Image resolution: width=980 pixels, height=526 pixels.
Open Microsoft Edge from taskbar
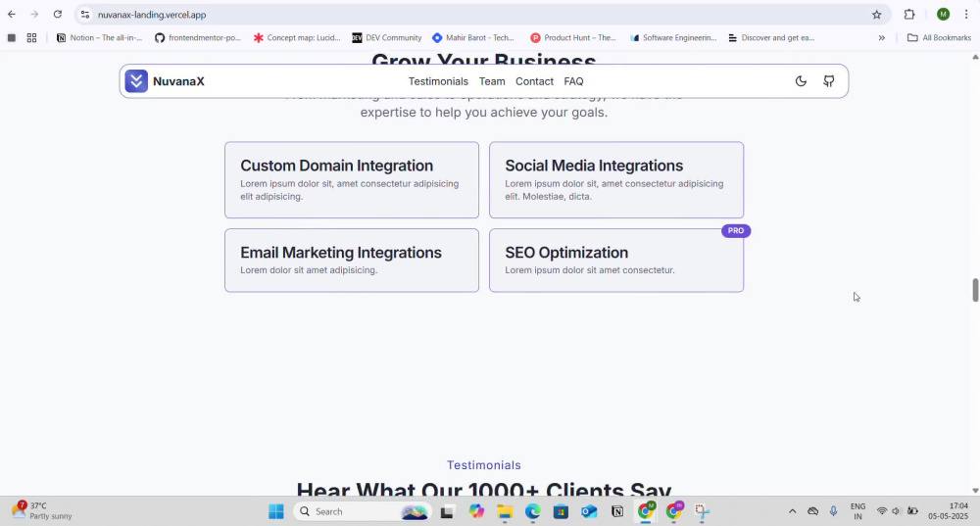532,511
